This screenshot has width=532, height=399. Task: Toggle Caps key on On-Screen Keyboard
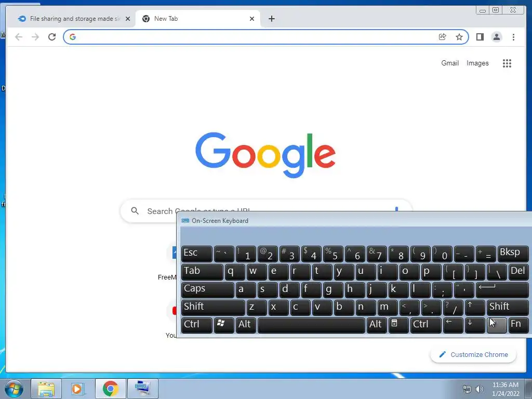click(208, 290)
